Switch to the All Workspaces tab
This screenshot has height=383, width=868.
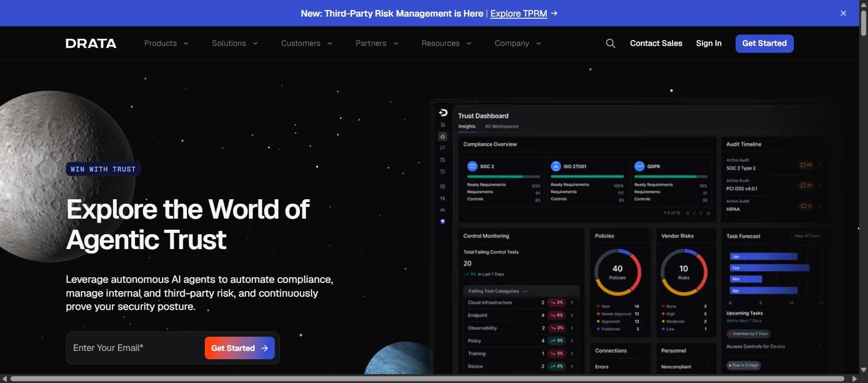(x=502, y=126)
